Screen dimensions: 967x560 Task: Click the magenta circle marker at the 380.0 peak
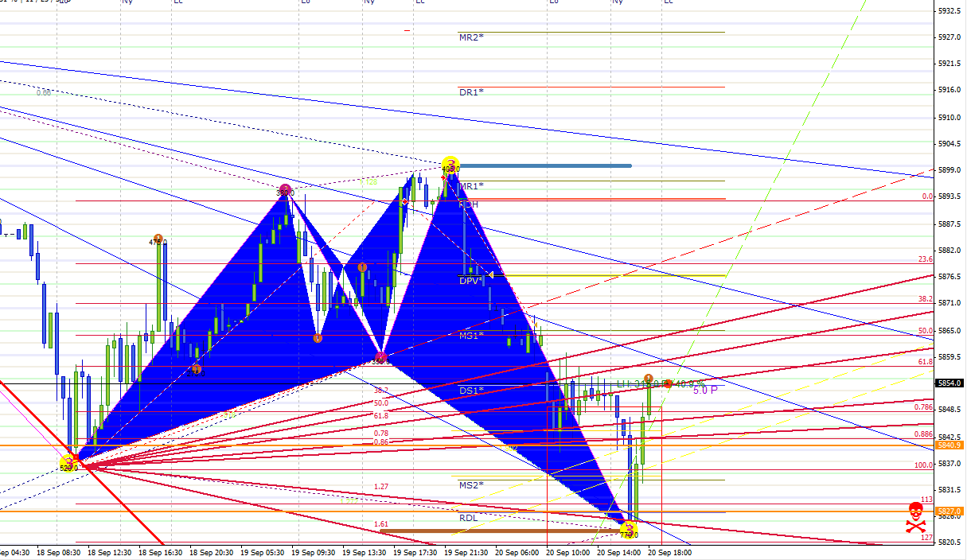coord(285,190)
